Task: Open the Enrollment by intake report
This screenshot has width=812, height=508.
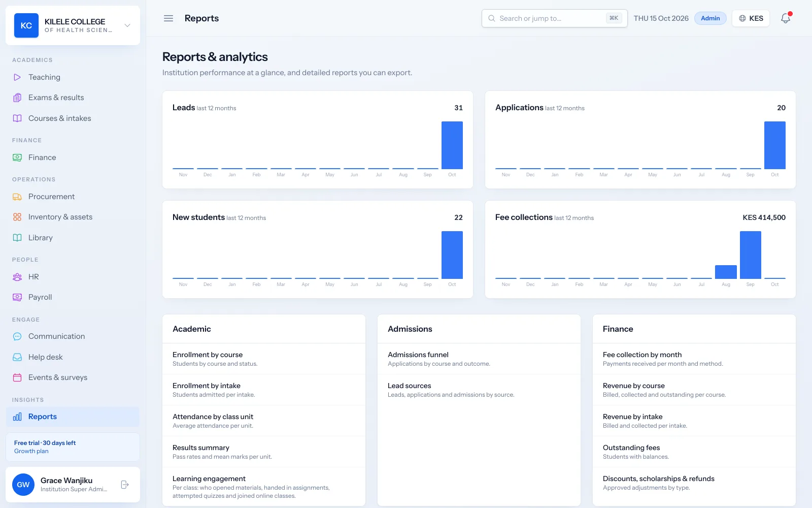Action: tap(264, 390)
